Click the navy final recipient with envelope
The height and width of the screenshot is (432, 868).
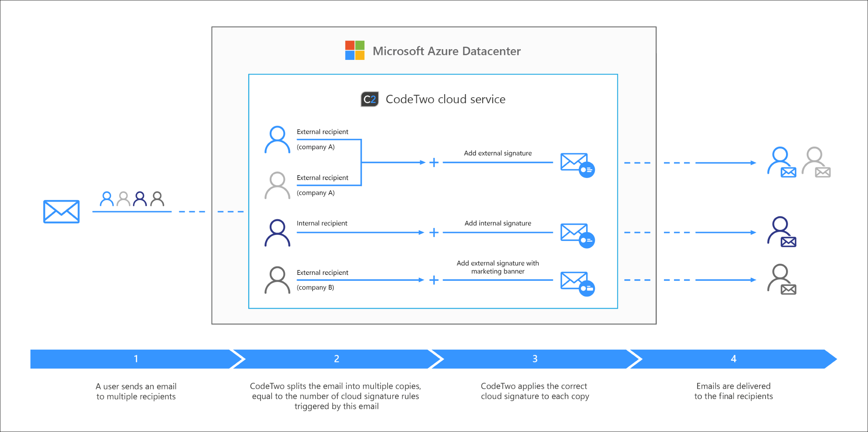pos(782,232)
